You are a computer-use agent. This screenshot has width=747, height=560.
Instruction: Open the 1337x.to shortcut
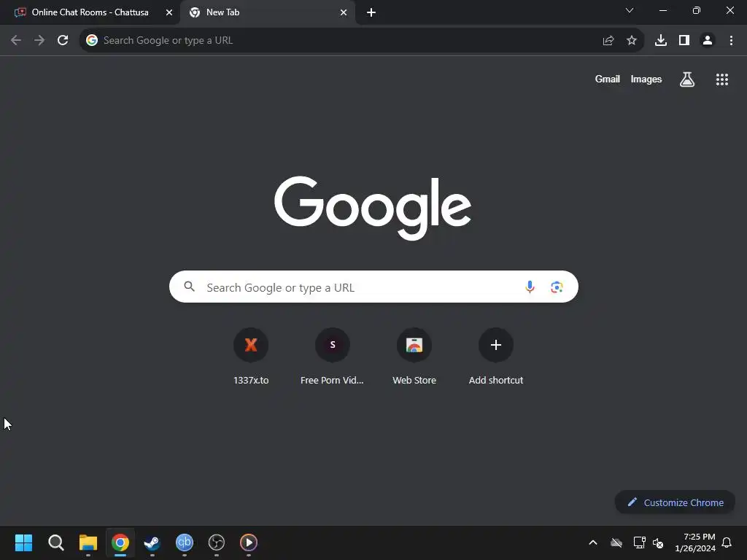coord(251,356)
